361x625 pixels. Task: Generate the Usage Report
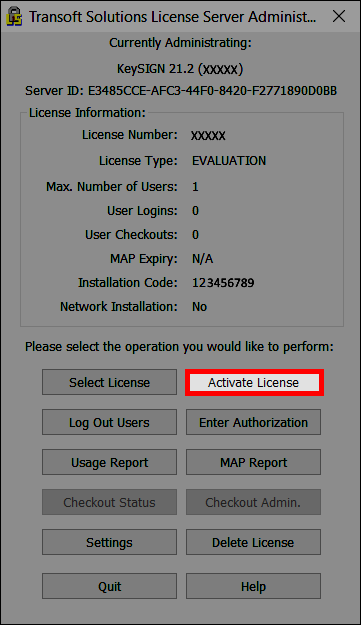pyautogui.click(x=110, y=462)
